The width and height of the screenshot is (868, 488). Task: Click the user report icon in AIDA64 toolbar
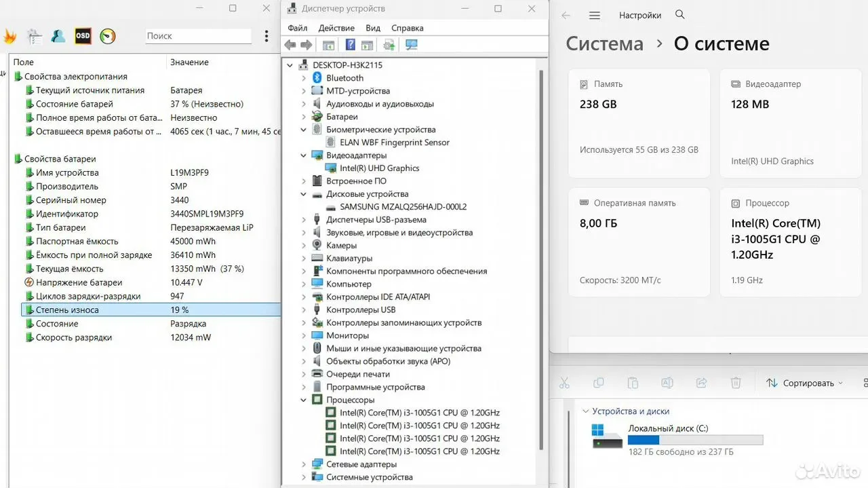58,36
